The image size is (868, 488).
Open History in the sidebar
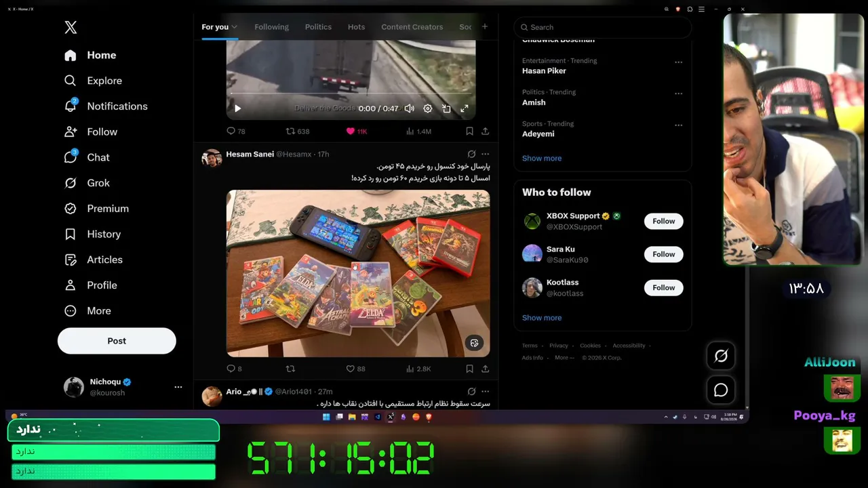coord(92,234)
